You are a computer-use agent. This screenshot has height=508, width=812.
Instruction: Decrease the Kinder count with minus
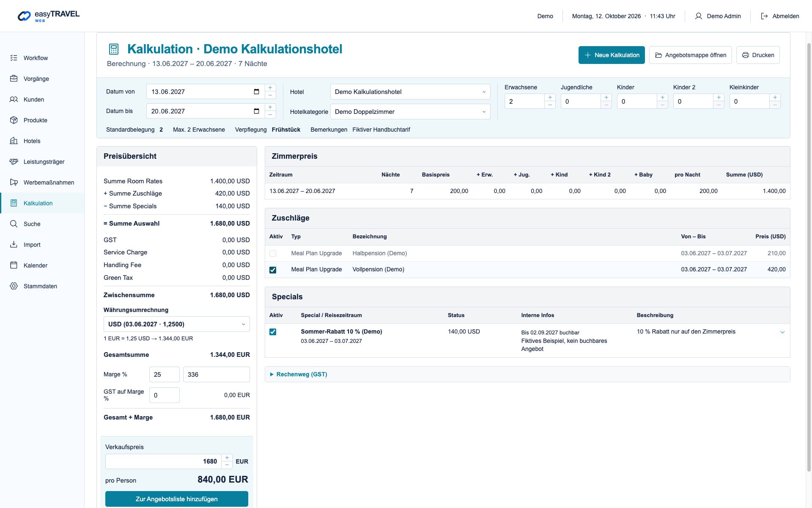point(662,105)
